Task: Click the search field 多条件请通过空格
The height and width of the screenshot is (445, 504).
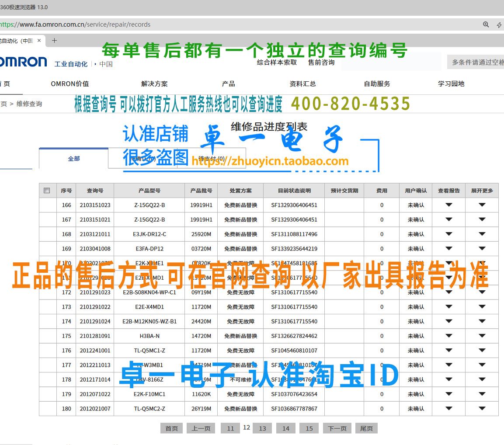Action: pyautogui.click(x=476, y=62)
